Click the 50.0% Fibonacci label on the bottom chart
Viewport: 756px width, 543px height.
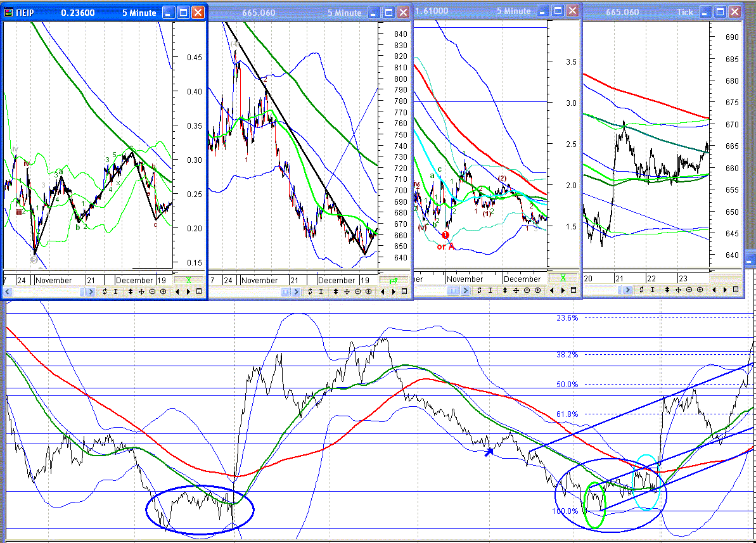[x=567, y=385]
